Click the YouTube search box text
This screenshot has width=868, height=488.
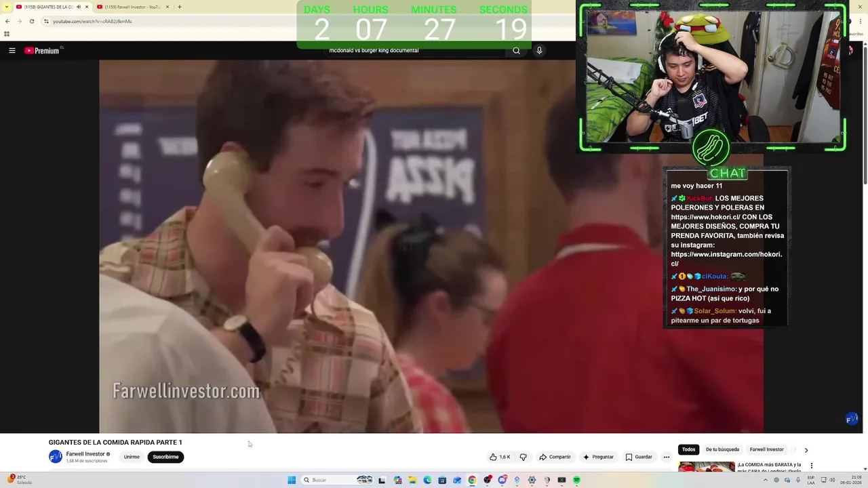click(374, 51)
